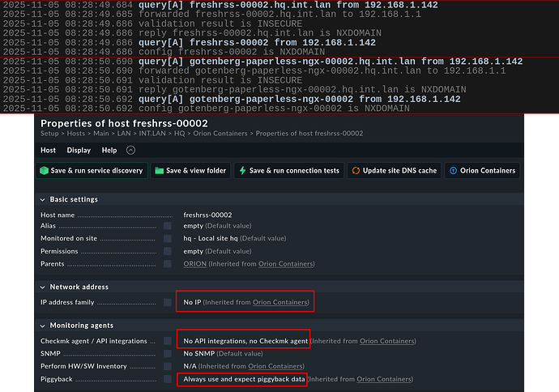Click Save & run connection tests
The image size is (559, 392).
[289, 171]
